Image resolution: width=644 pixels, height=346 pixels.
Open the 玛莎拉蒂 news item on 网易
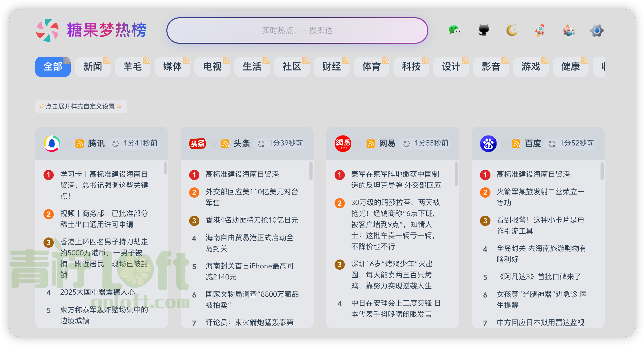pos(393,224)
